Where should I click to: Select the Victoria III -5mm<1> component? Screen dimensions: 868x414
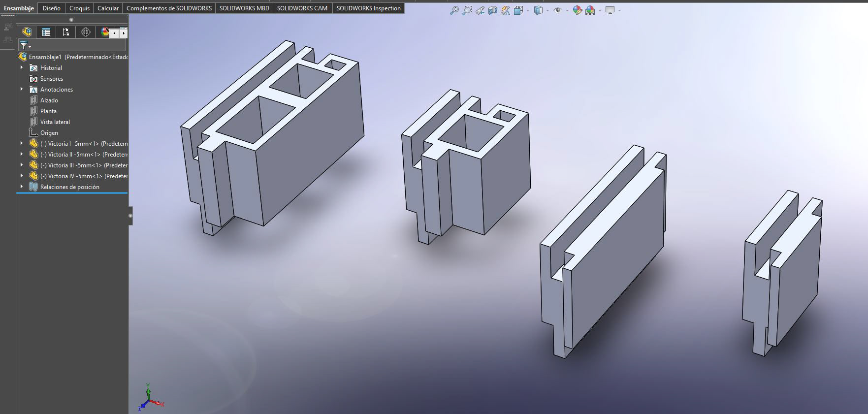[x=84, y=165]
